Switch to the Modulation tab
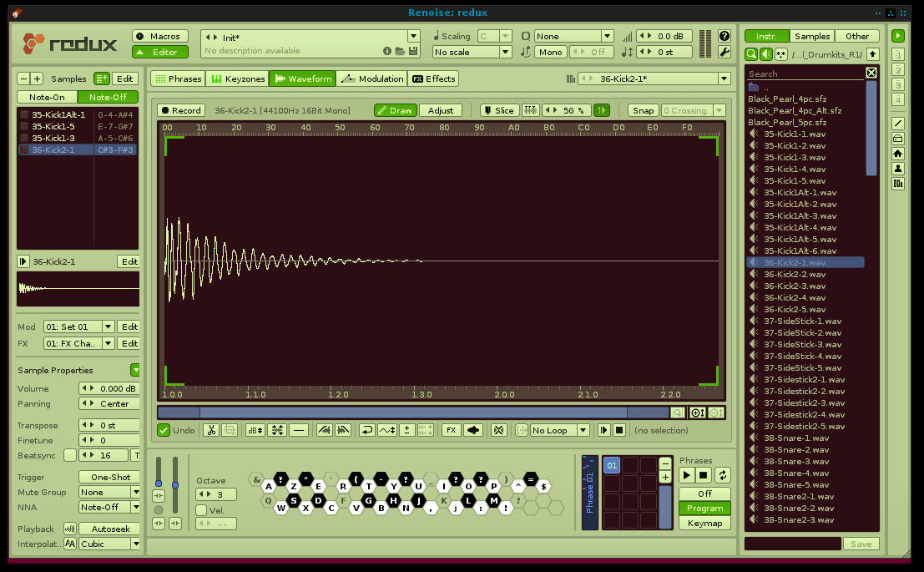Image resolution: width=924 pixels, height=572 pixels. [372, 78]
